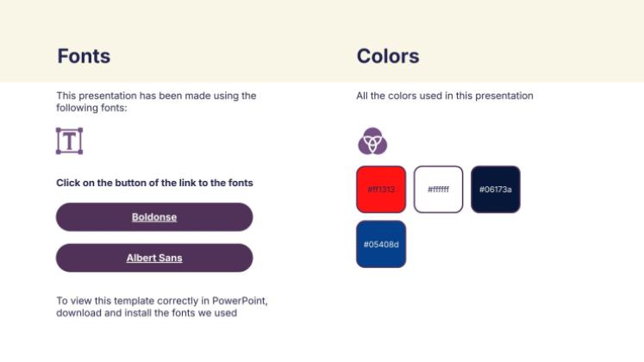Click the bold 'Click on the button' instruction

coord(154,183)
